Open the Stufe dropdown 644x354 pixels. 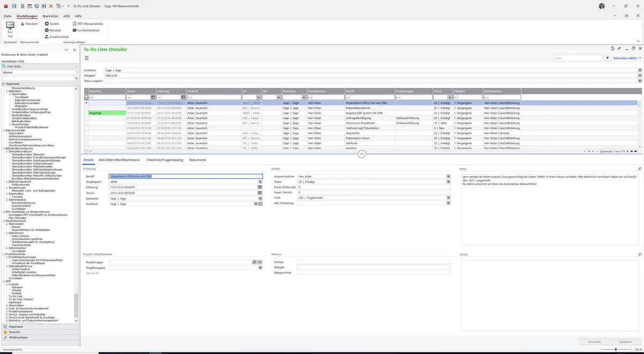[x=448, y=197]
